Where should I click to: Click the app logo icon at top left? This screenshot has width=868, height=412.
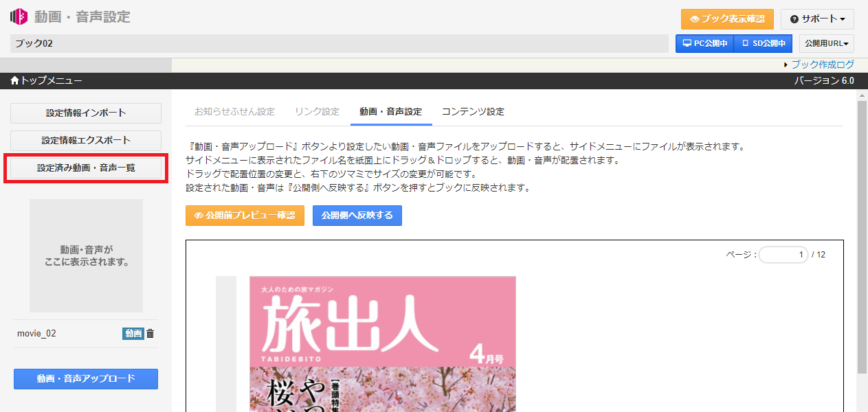coord(19,17)
